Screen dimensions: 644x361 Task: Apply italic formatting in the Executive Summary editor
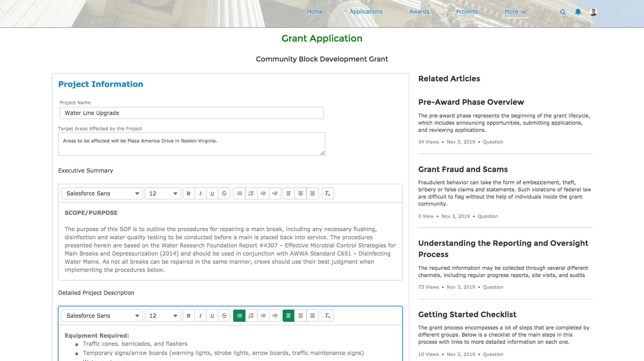coord(200,193)
